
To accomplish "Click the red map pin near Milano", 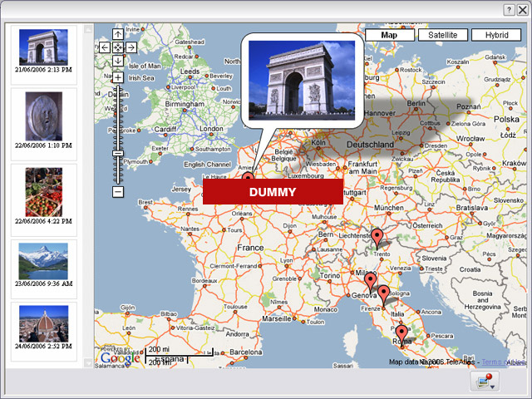I will pos(370,281).
